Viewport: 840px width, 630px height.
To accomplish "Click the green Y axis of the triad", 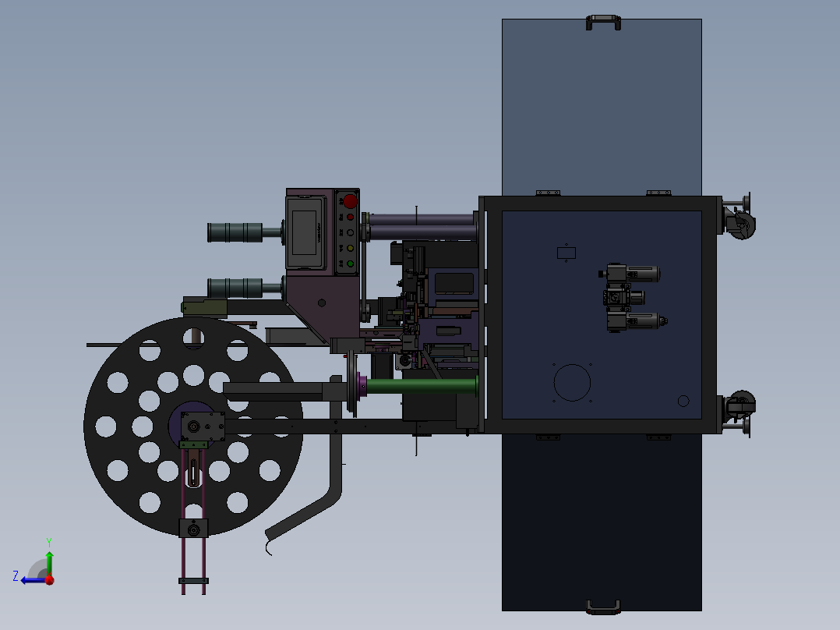I will click(49, 562).
